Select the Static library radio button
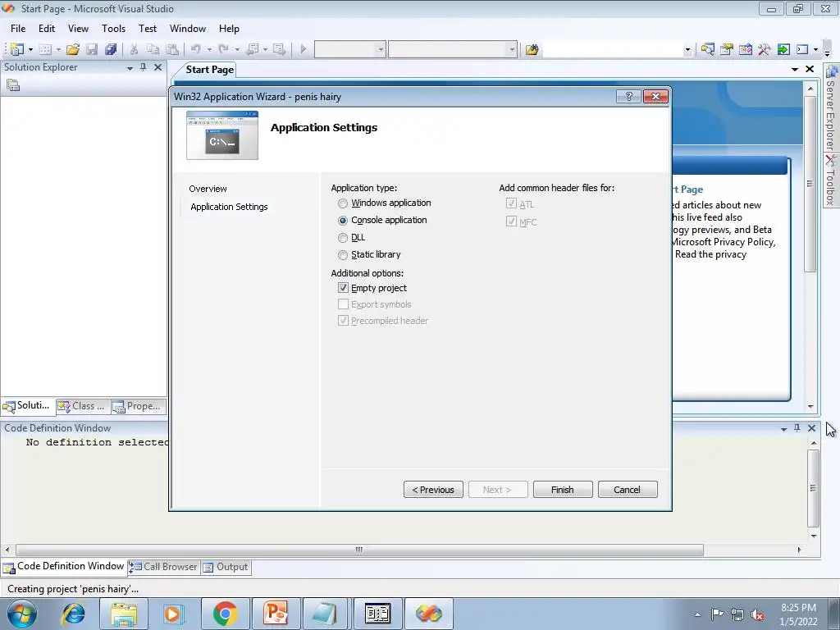 click(x=343, y=255)
